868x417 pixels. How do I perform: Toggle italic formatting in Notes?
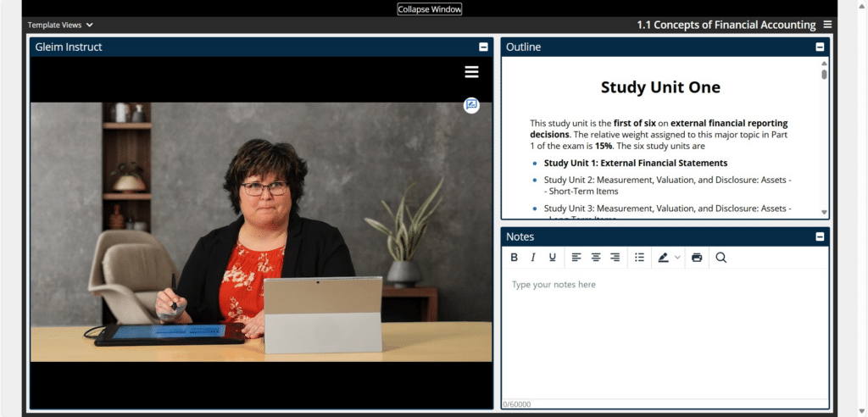click(533, 257)
